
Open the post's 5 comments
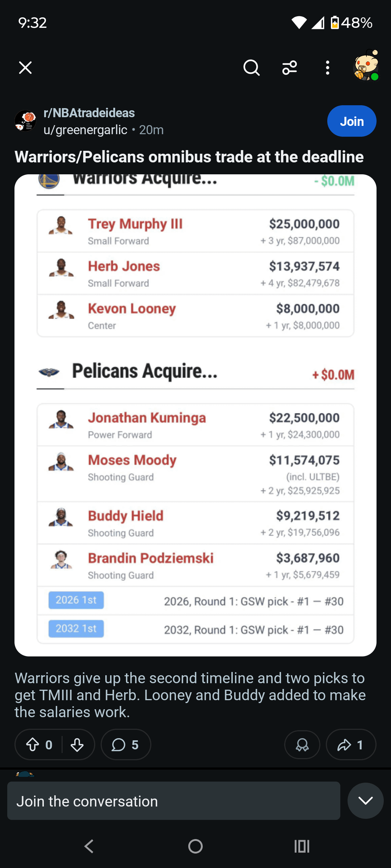click(125, 745)
